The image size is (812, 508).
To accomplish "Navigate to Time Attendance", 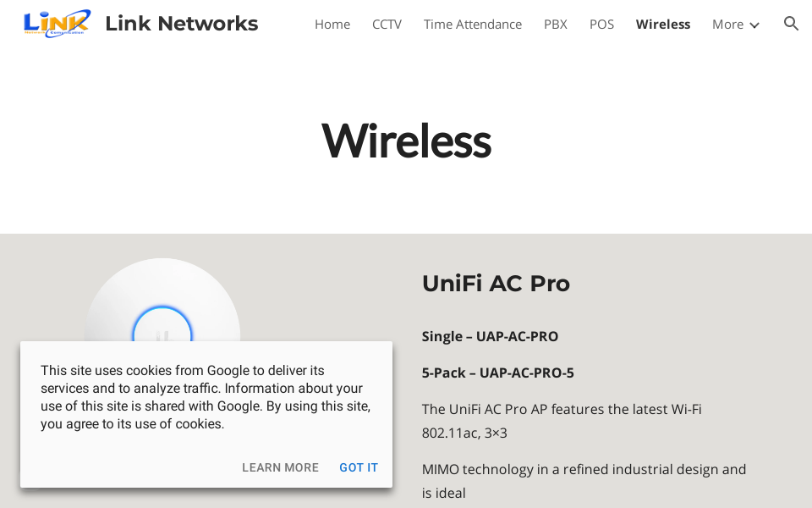I will pyautogui.click(x=472, y=25).
